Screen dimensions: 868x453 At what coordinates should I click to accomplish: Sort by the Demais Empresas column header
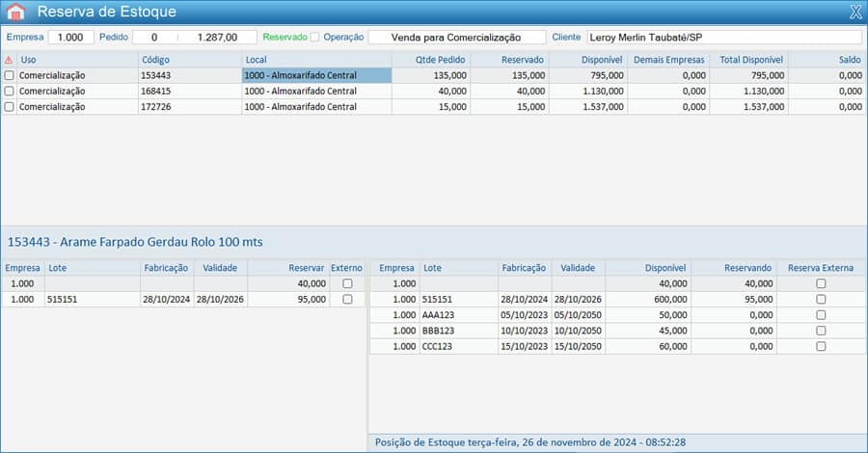(668, 60)
